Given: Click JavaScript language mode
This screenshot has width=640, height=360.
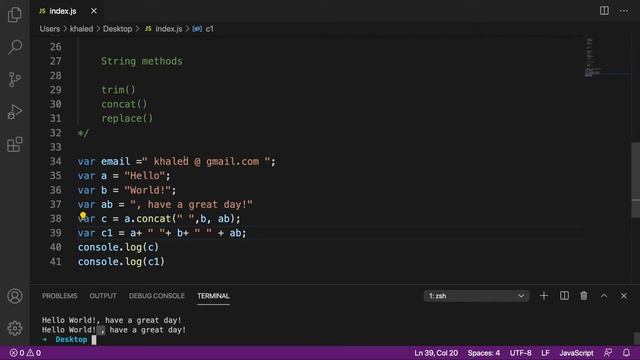Looking at the screenshot, I should pos(576,353).
